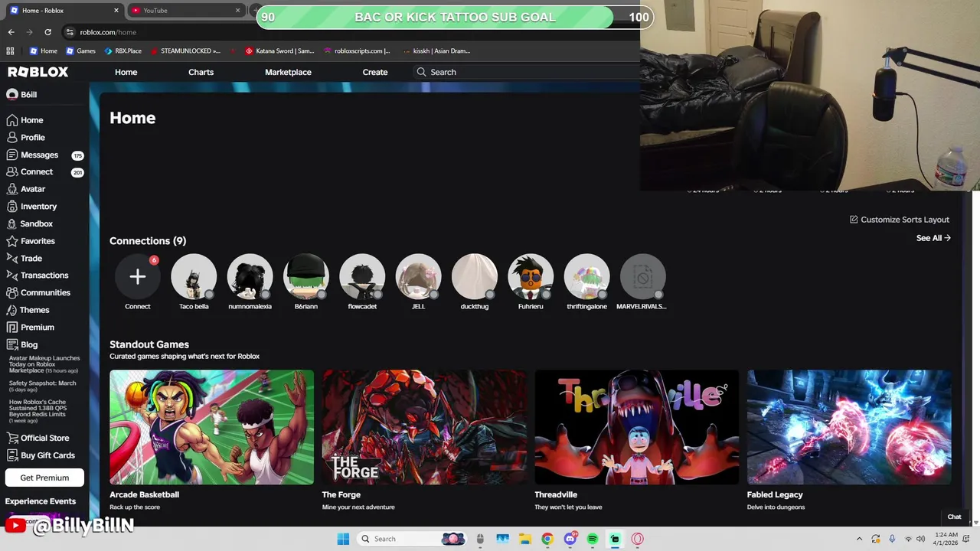Open Fuhrieru's connection avatar

click(x=531, y=277)
